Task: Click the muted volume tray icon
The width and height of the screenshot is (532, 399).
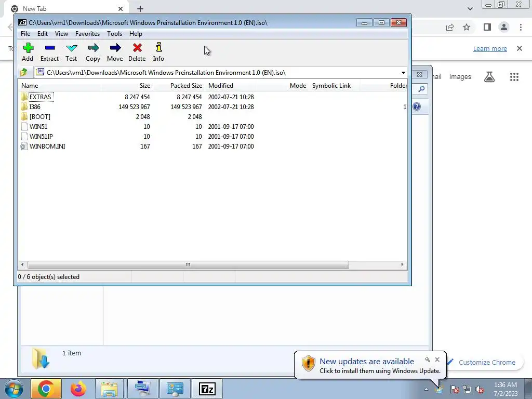Action: point(480,389)
